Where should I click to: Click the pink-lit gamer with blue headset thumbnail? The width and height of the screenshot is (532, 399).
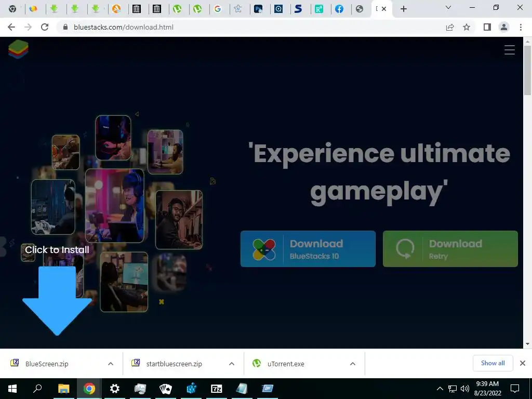pyautogui.click(x=115, y=206)
